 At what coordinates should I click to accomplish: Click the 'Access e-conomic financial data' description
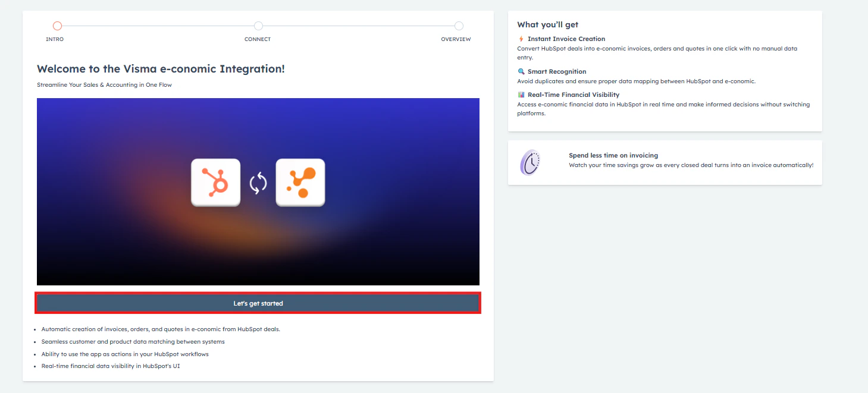[x=663, y=109]
